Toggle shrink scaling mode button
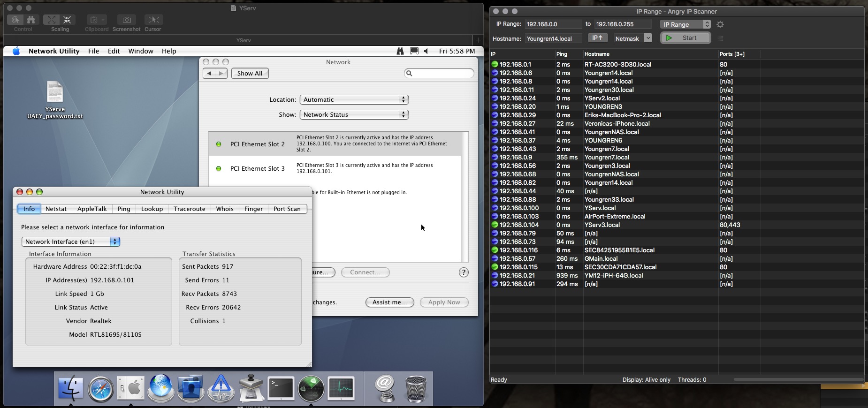 point(67,20)
